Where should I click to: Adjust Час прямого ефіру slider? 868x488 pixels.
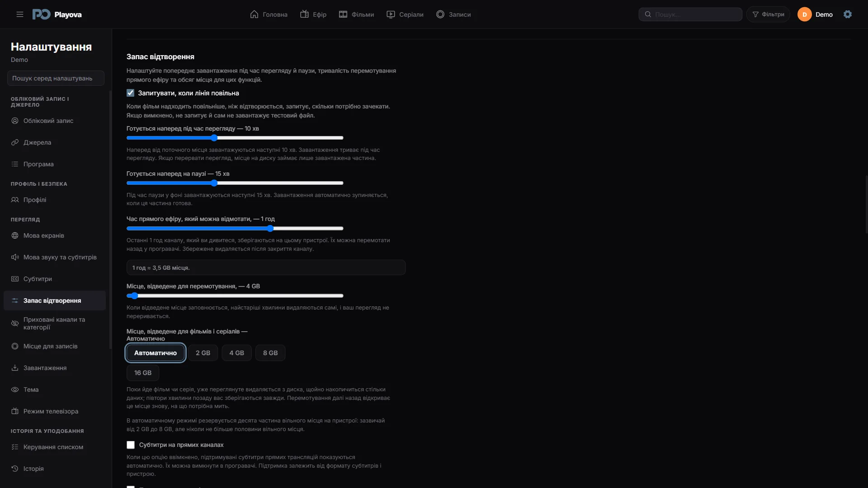coord(235,228)
